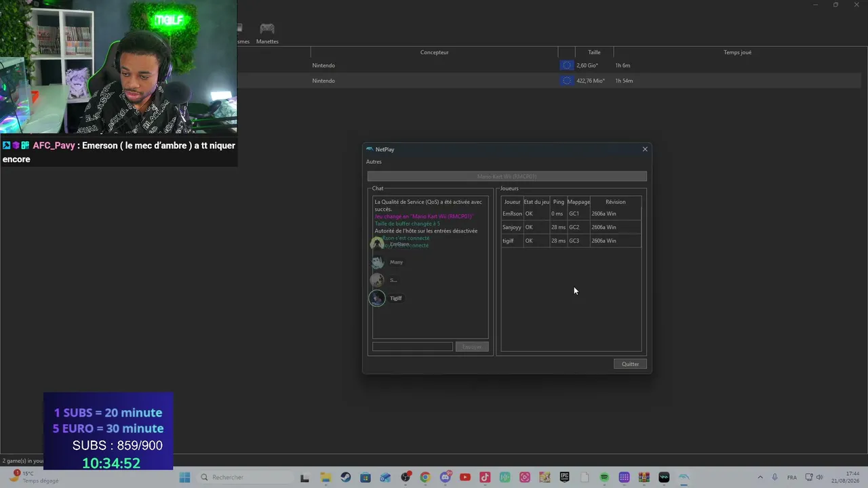The image size is (868, 488).
Task: Switch to Dolphin emulator on the taskbar
Action: [x=684, y=477]
